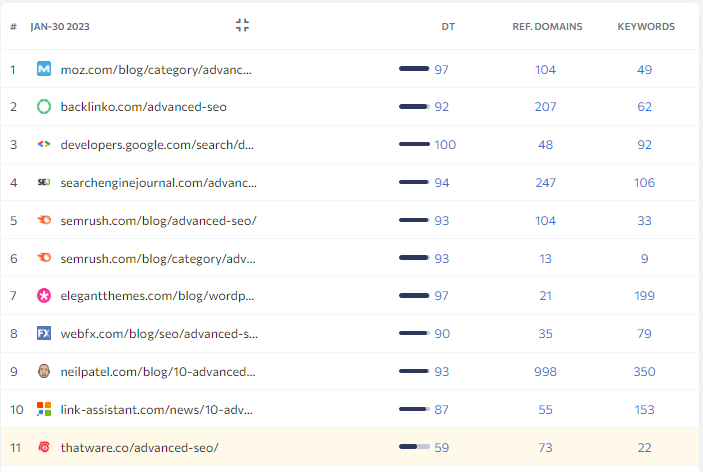Click keywords 33 for semrush advanced-seo

(x=645, y=221)
